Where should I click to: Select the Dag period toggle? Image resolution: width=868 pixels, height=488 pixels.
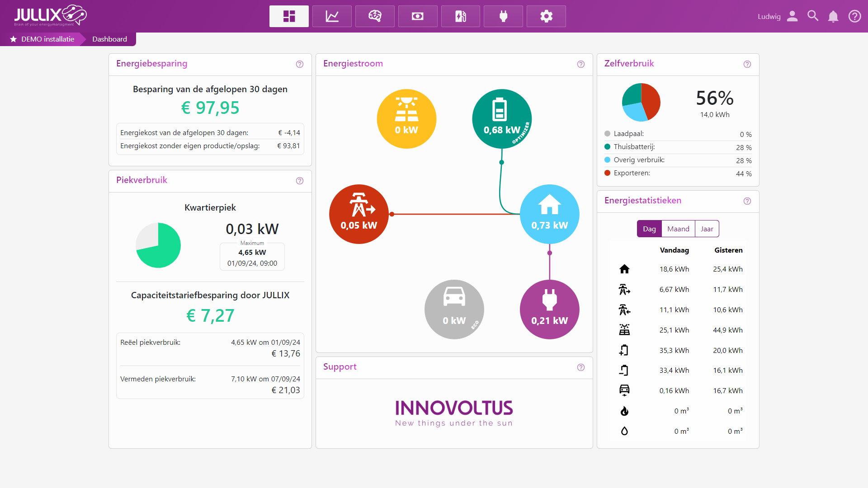coord(649,229)
